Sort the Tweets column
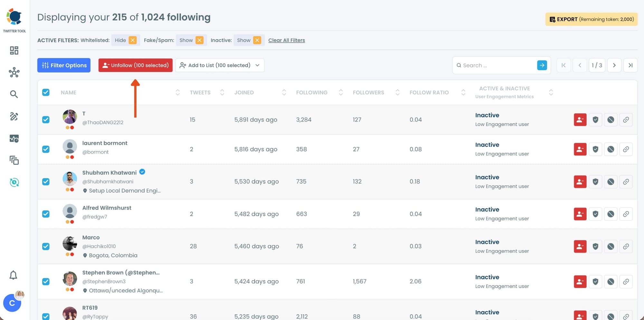This screenshot has width=644, height=320. [x=222, y=93]
